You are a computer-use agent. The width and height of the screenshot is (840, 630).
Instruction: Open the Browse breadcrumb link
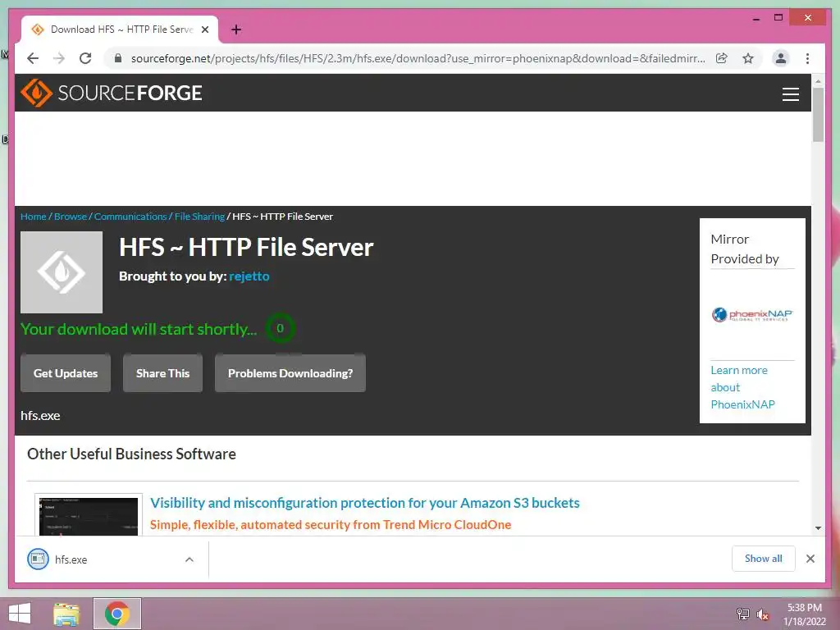point(71,217)
